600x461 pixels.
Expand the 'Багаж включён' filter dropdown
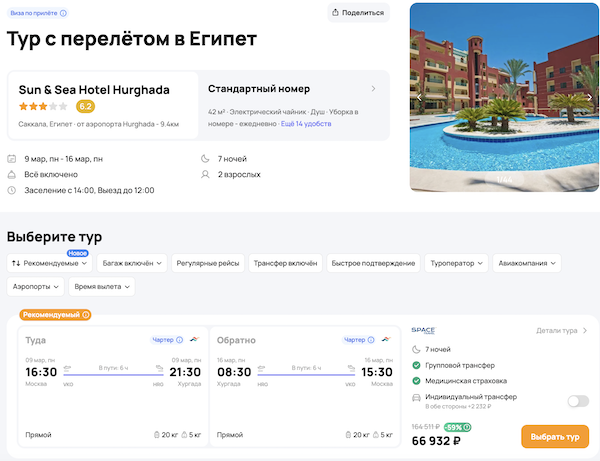(131, 263)
